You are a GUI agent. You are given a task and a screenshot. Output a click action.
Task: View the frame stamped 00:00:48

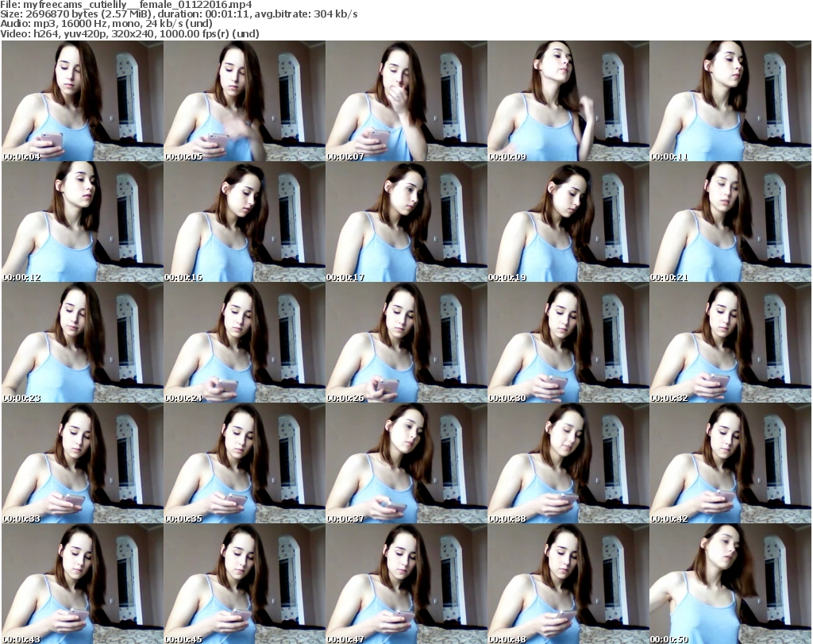pos(568,584)
